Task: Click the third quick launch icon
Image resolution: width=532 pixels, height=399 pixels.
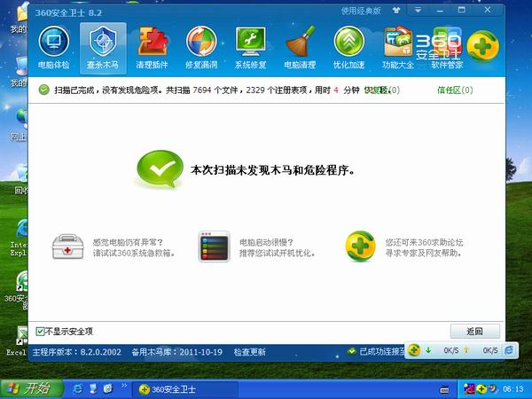Action: (108, 388)
